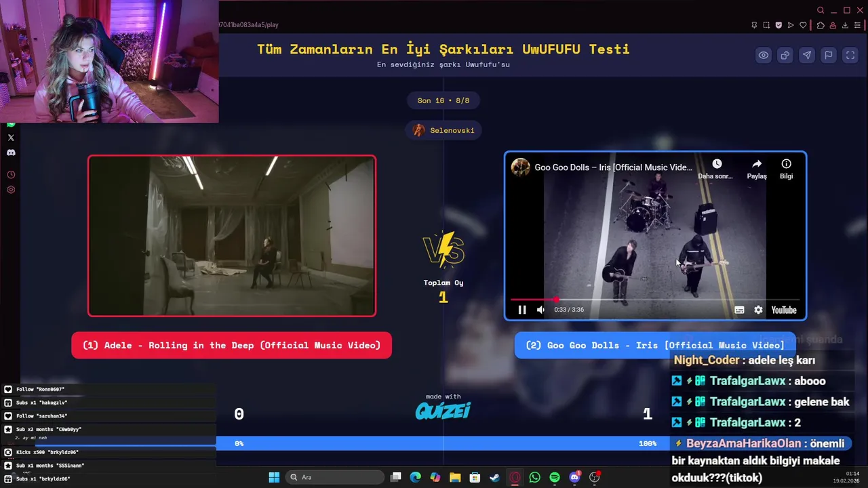Open Microsoft Store from the taskbar

pos(475,477)
